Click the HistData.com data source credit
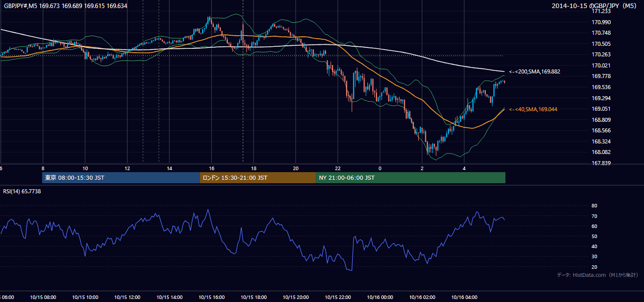Screen dimensions: 644x302 (598, 275)
